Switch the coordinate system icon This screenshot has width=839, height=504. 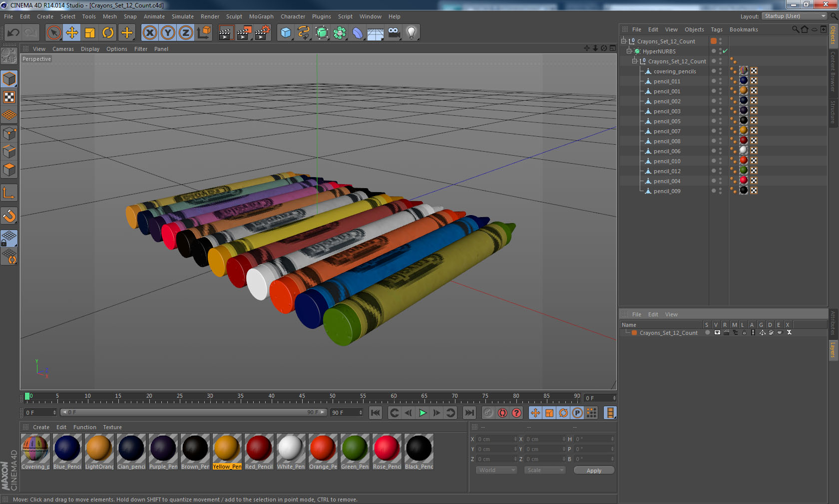(204, 33)
